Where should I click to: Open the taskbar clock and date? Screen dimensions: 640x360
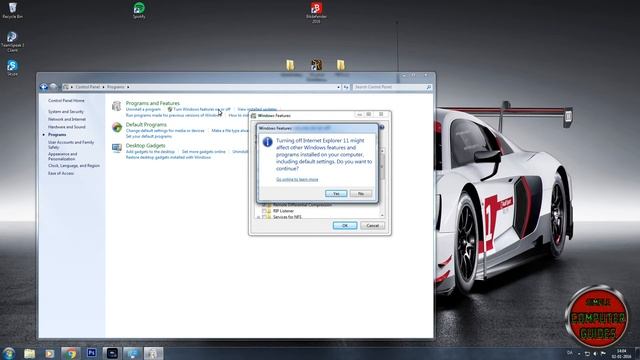pos(621,353)
